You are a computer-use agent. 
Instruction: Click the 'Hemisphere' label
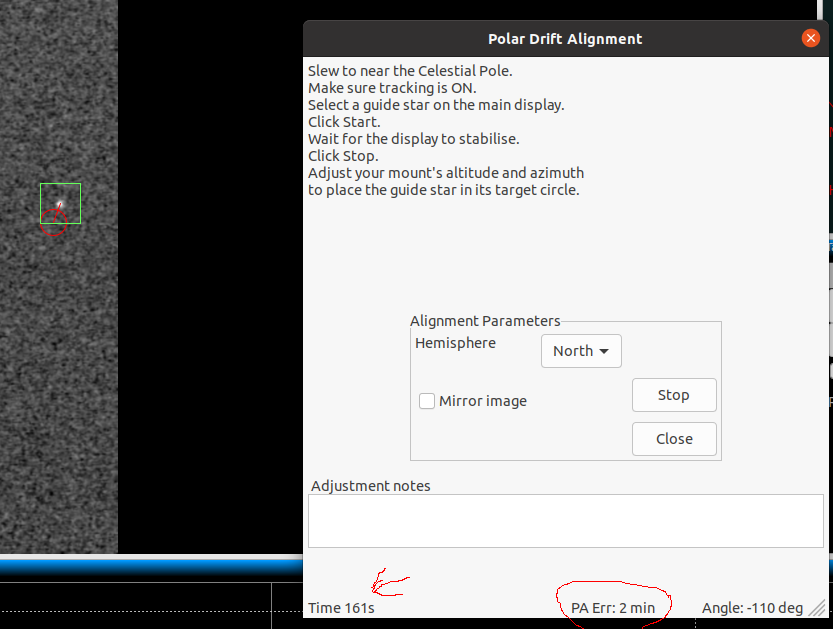click(x=455, y=343)
